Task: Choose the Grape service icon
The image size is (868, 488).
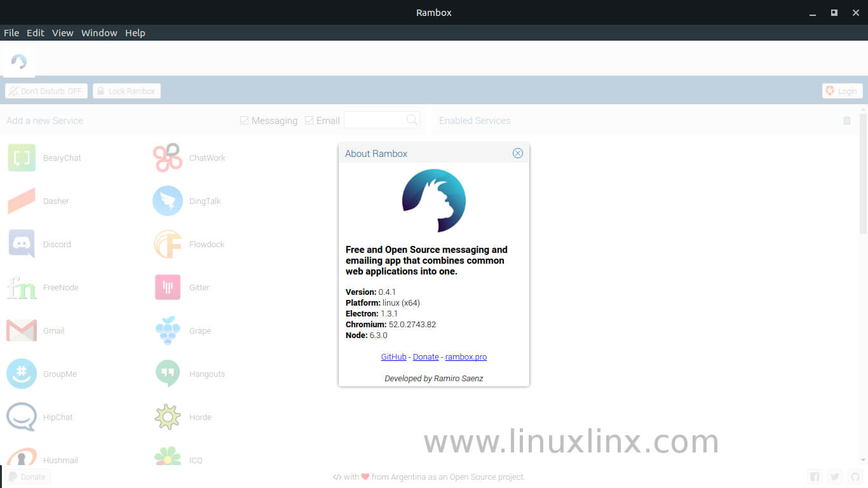Action: tap(168, 330)
